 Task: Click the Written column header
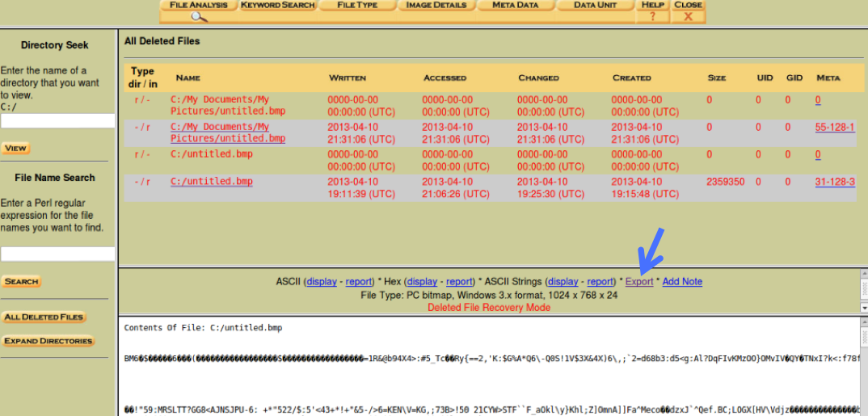pyautogui.click(x=347, y=78)
